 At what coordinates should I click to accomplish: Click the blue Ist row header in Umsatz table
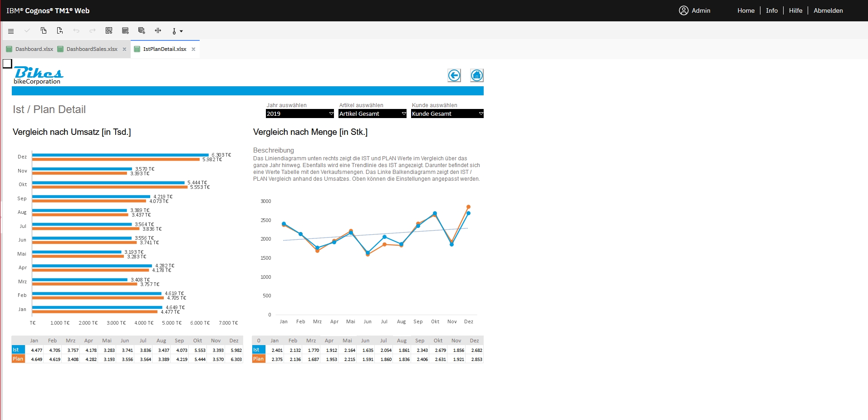click(x=18, y=350)
